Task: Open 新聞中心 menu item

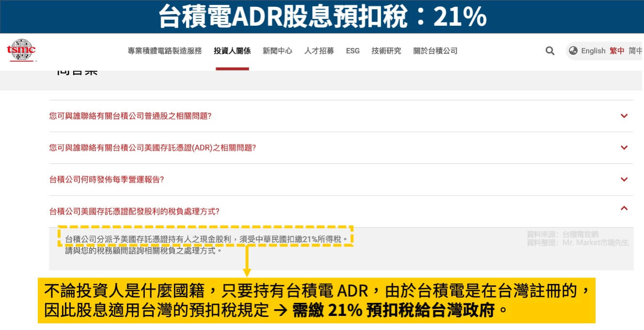Action: click(x=278, y=50)
